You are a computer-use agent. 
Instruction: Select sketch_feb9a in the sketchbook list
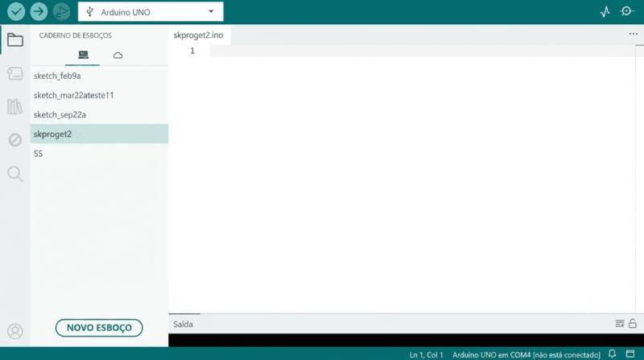pos(99,76)
